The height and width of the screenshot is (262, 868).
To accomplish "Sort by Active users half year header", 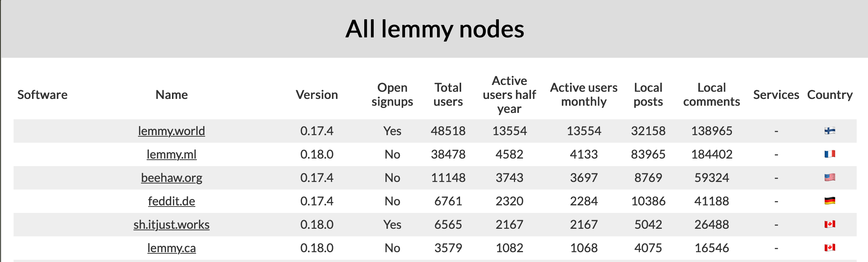I will tap(509, 94).
